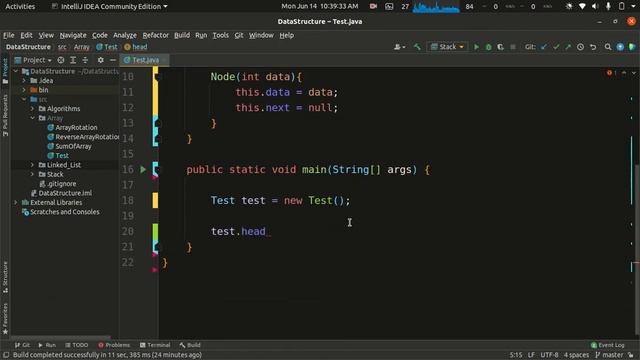This screenshot has height=360, width=640.
Task: Click the master git branch widget
Action: click(x=609, y=355)
